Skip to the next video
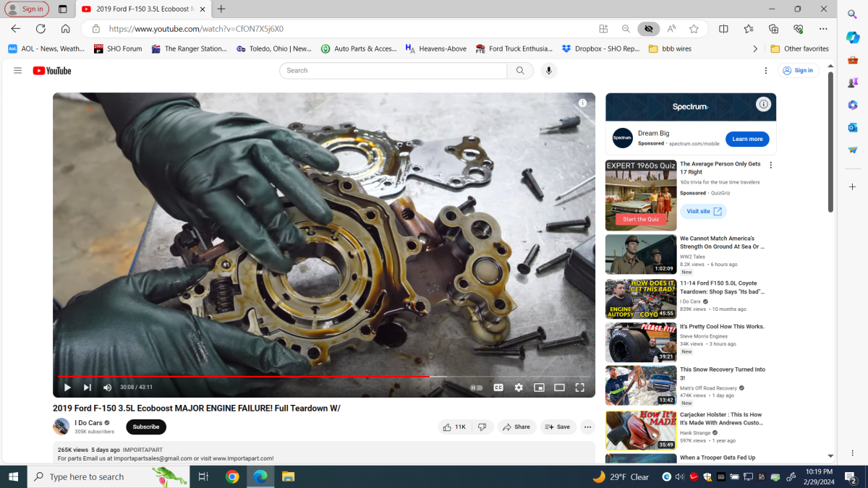This screenshot has height=488, width=868. pos(88,388)
